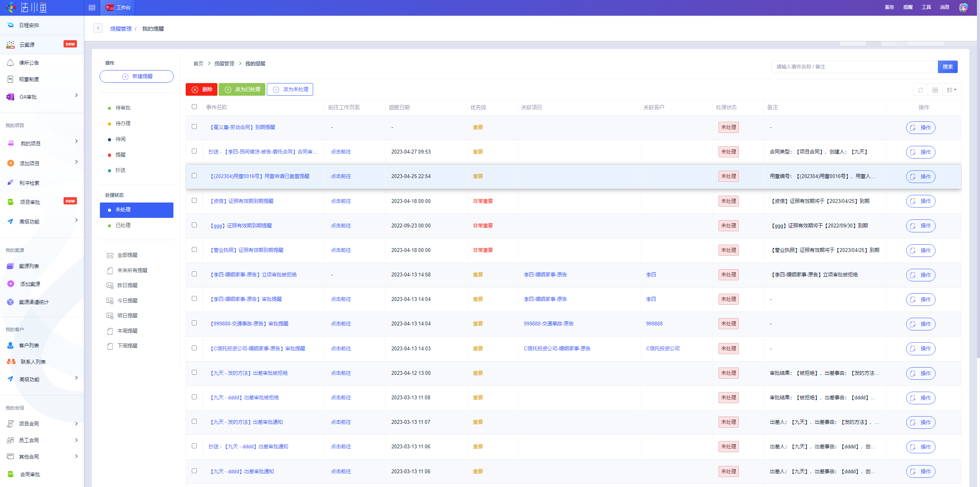Switch to grid view icon
Screen dimensions: 980x487
tap(935, 90)
